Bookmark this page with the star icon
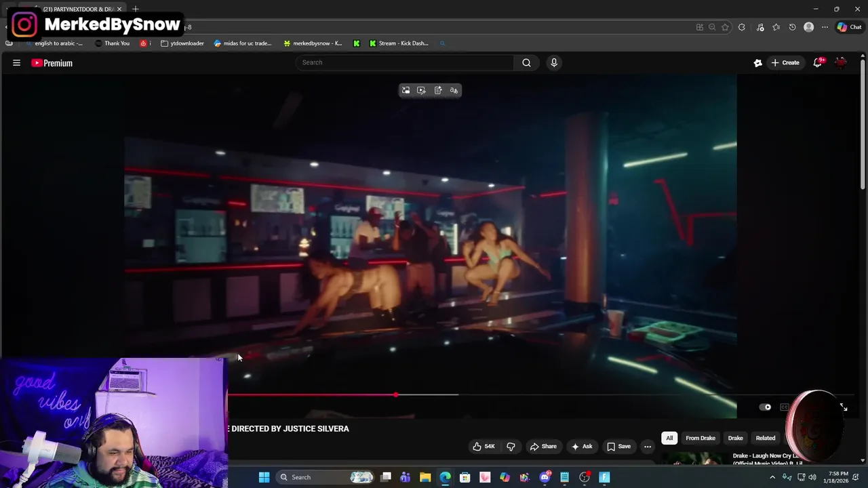Image resolution: width=868 pixels, height=488 pixels. coord(725,27)
